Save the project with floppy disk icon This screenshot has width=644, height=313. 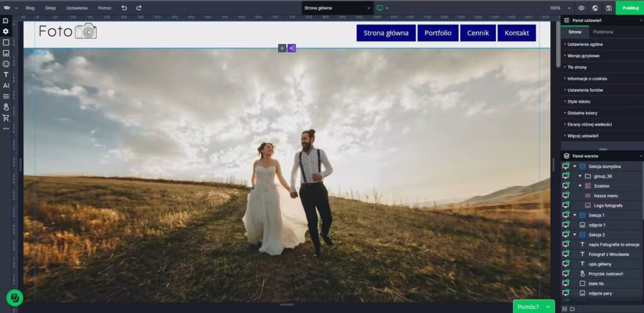[609, 8]
